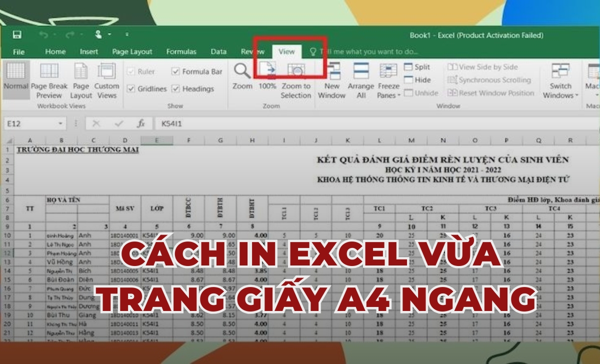Viewport: 600px width, 364px height.
Task: Select column R header
Action: tap(570, 140)
